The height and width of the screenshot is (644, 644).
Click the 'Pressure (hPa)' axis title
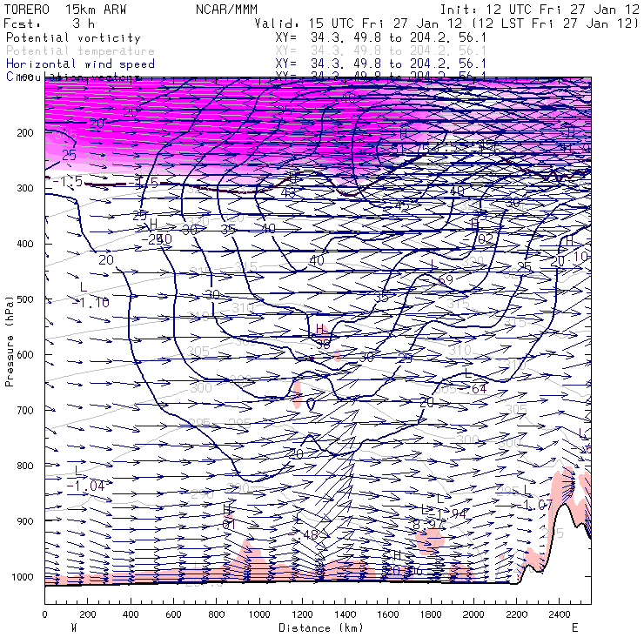click(x=10, y=341)
